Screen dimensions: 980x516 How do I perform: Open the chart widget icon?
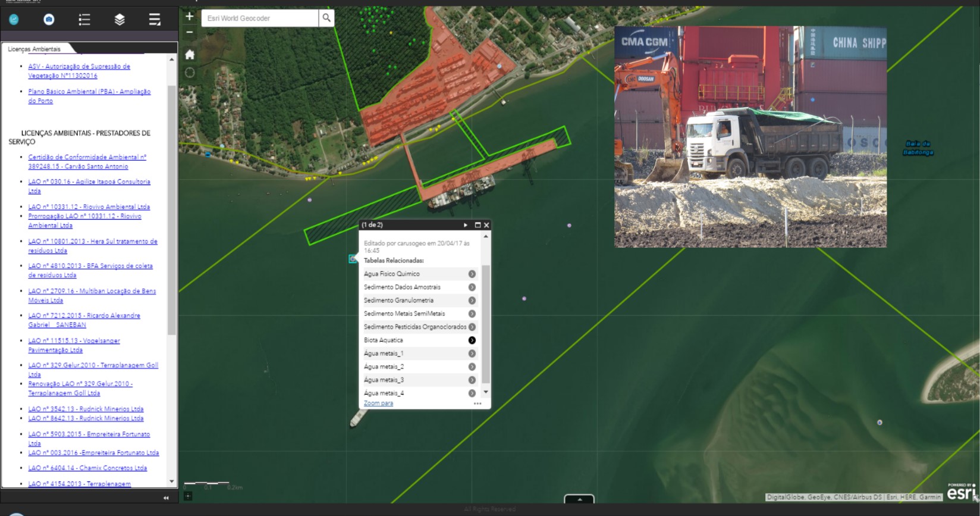tap(14, 20)
